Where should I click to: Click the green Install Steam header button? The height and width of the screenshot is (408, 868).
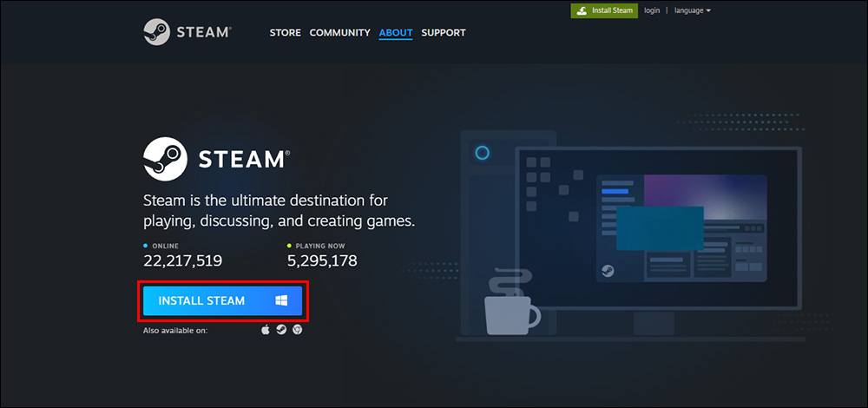(x=604, y=10)
